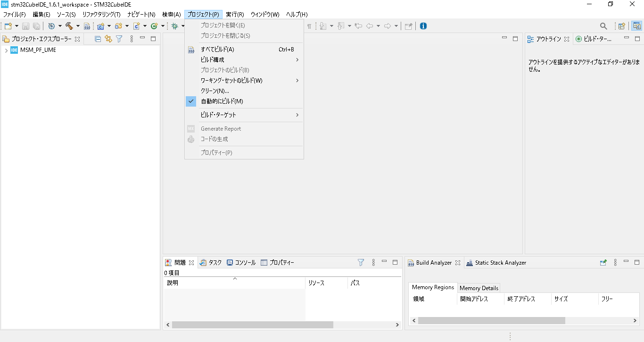Choose クリーン(N)... from the project menu
Image resolution: width=644 pixels, height=342 pixels.
244,91
